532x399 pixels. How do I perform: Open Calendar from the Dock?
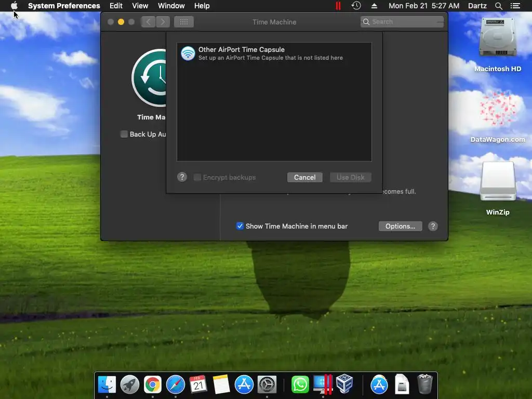tap(198, 385)
